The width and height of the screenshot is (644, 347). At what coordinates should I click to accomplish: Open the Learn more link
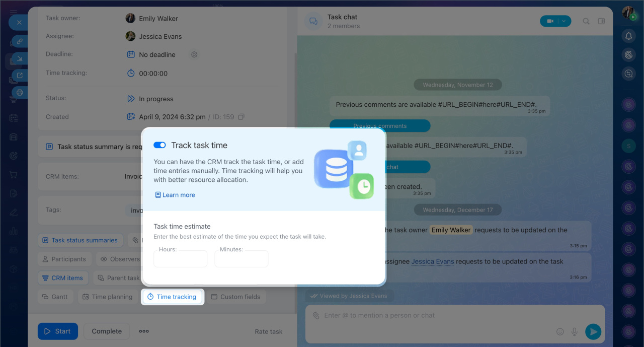tap(175, 195)
